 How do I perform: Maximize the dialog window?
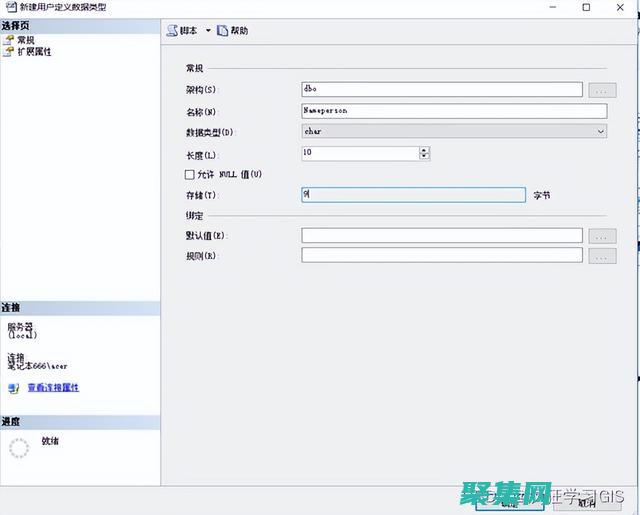pyautogui.click(x=586, y=7)
